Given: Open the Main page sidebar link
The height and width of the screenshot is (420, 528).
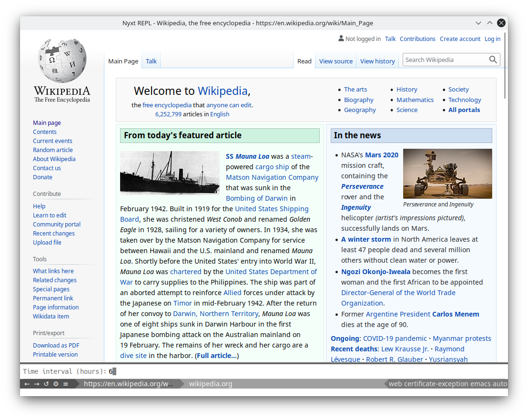Looking at the screenshot, I should click(x=47, y=123).
